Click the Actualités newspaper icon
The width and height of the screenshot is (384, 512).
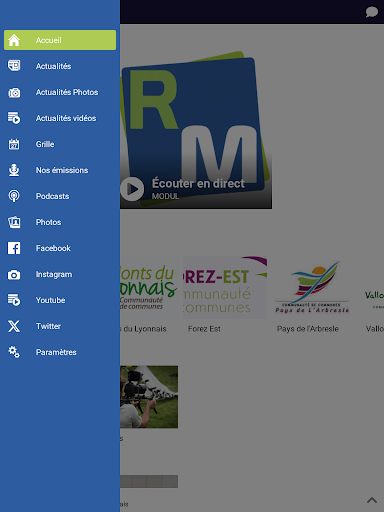click(x=14, y=66)
